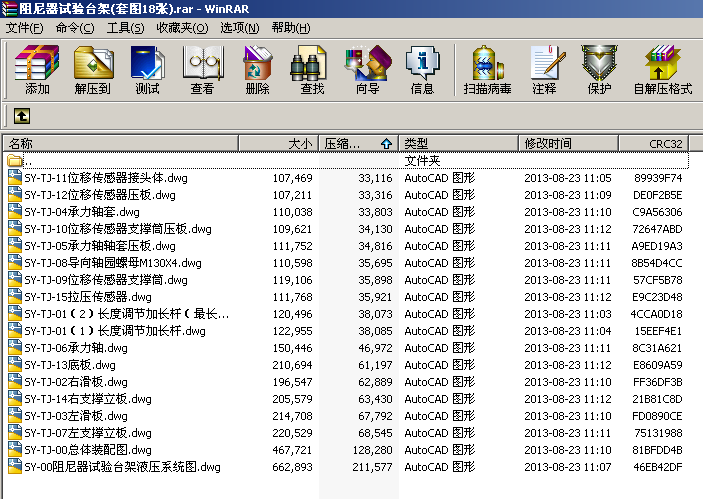Click the dwg icon of SY-TJ-06承力轴
The height and width of the screenshot is (499, 703).
15,347
